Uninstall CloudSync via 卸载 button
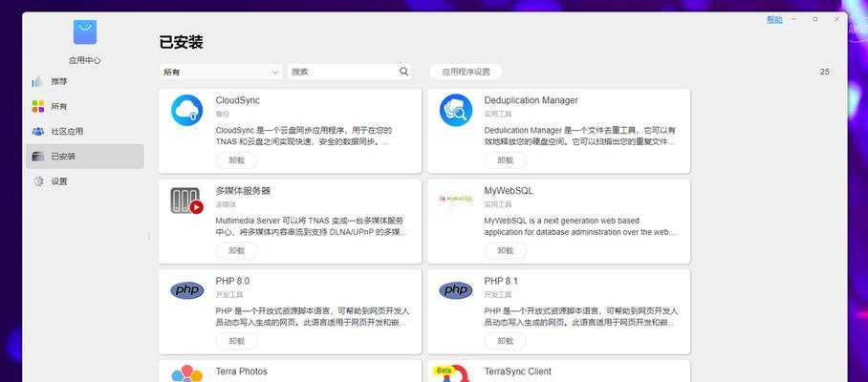This screenshot has height=382, width=868. click(236, 160)
